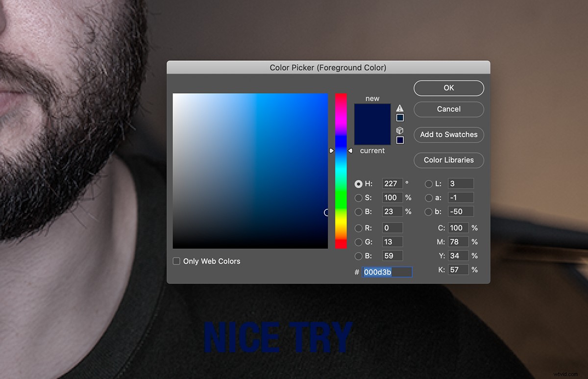Select the b: Lab radio button
Viewport: 588px width, 379px height.
click(x=429, y=211)
